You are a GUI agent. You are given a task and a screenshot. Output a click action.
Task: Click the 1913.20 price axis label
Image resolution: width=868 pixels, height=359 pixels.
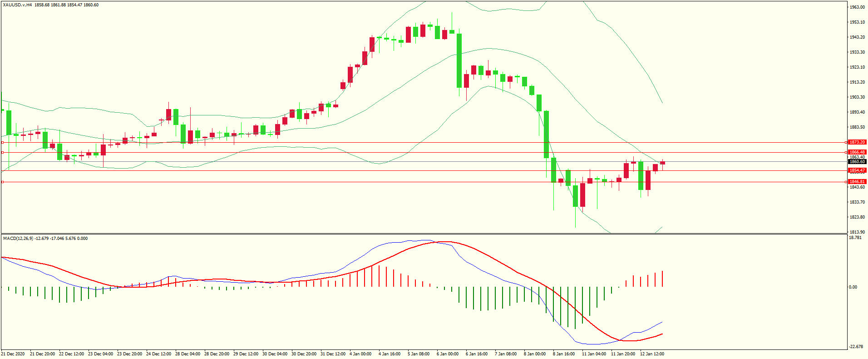coord(857,82)
